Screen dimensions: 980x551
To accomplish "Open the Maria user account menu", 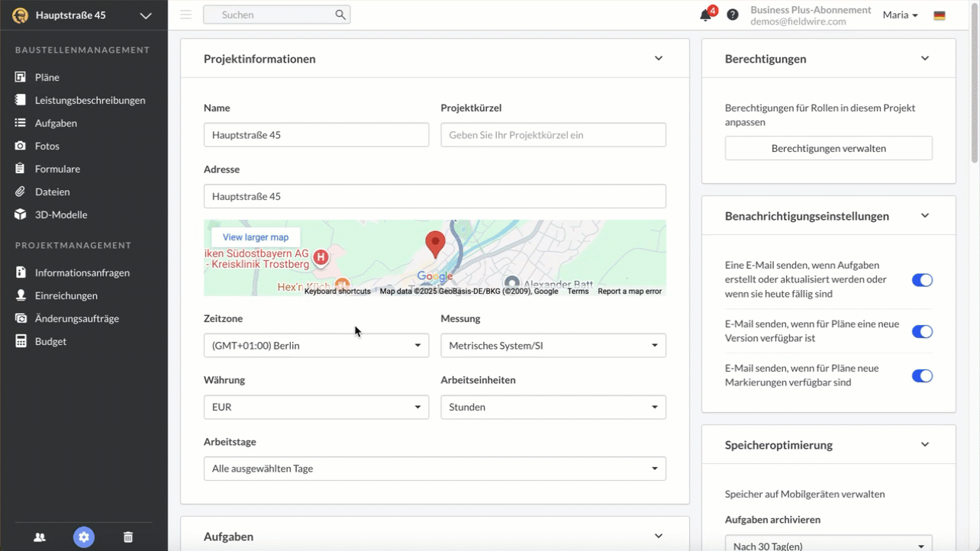I will 900,15.
